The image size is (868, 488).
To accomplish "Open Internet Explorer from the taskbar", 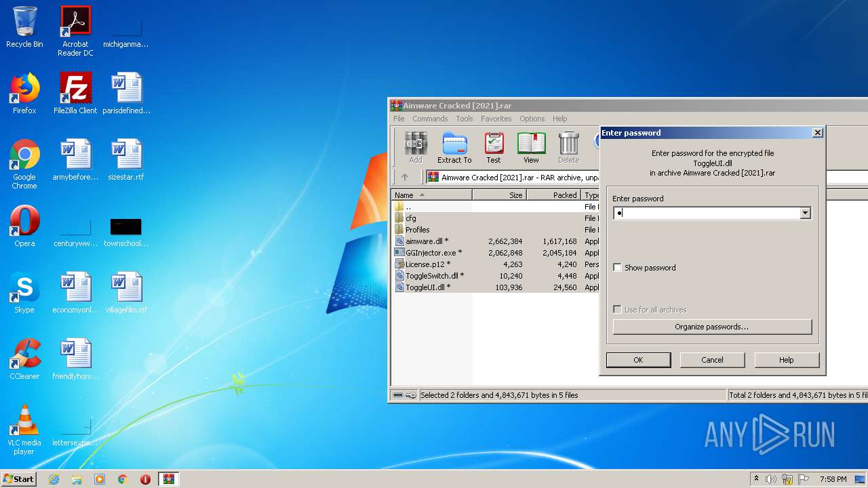I will pos(54,479).
